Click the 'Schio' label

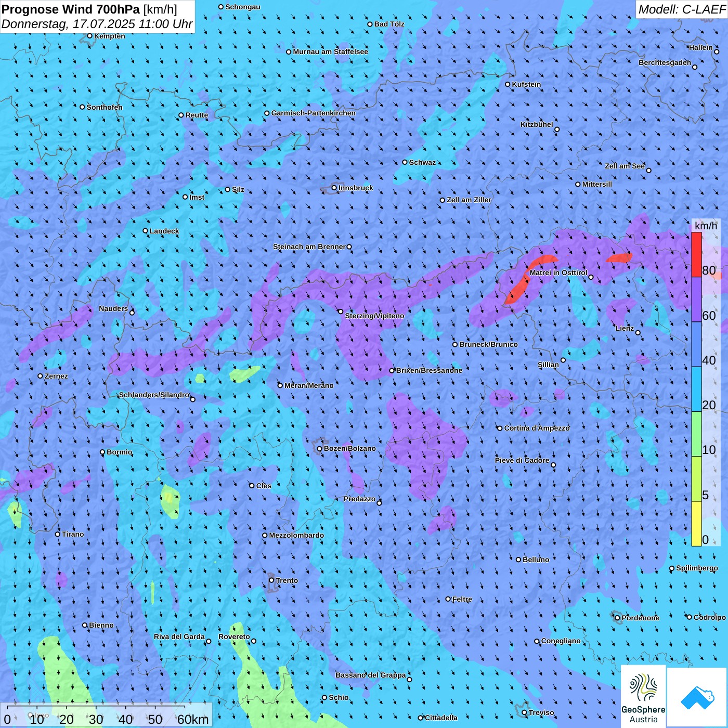point(339,697)
